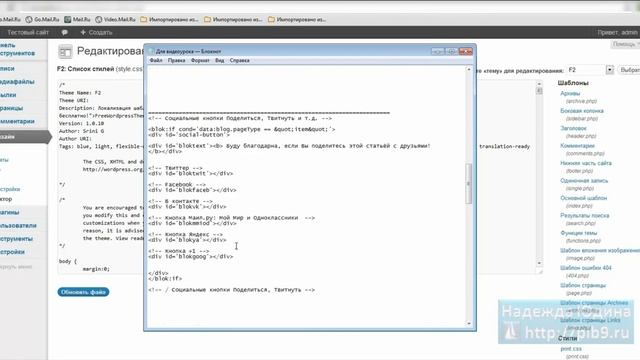Viewport: 640px width, 360px height.
Task: Open the Архивы template link
Action: [570, 93]
